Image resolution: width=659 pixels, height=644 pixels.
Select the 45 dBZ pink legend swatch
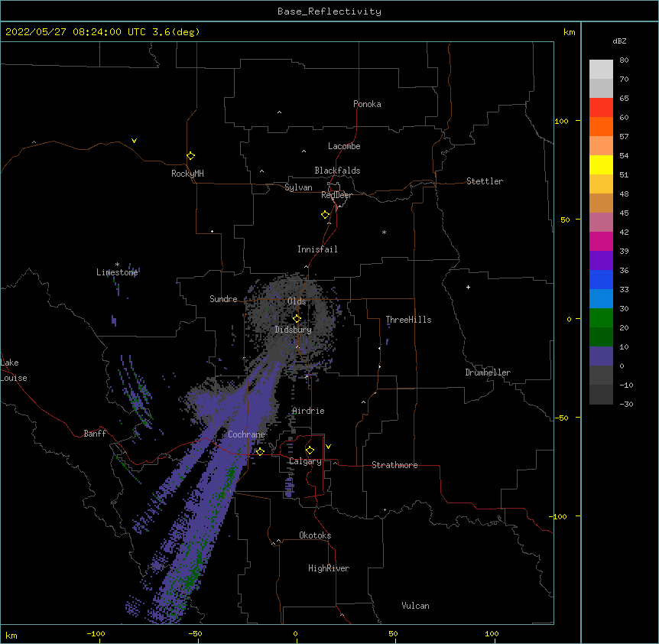click(601, 223)
